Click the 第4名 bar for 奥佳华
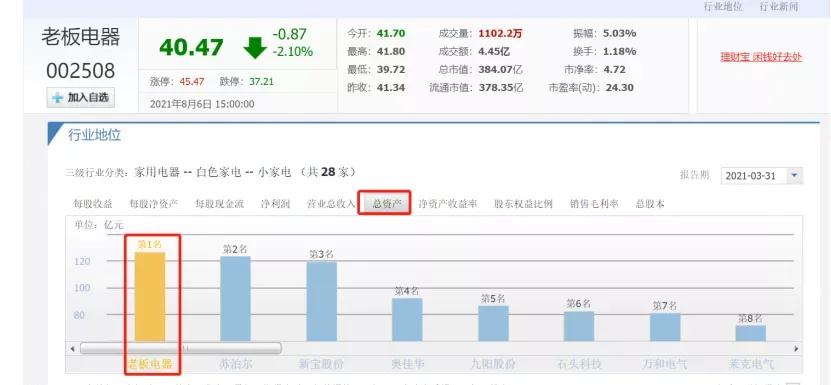 tap(407, 319)
